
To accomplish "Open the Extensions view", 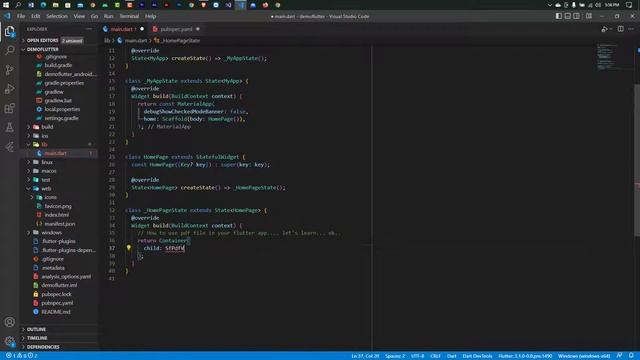I will (x=9, y=108).
